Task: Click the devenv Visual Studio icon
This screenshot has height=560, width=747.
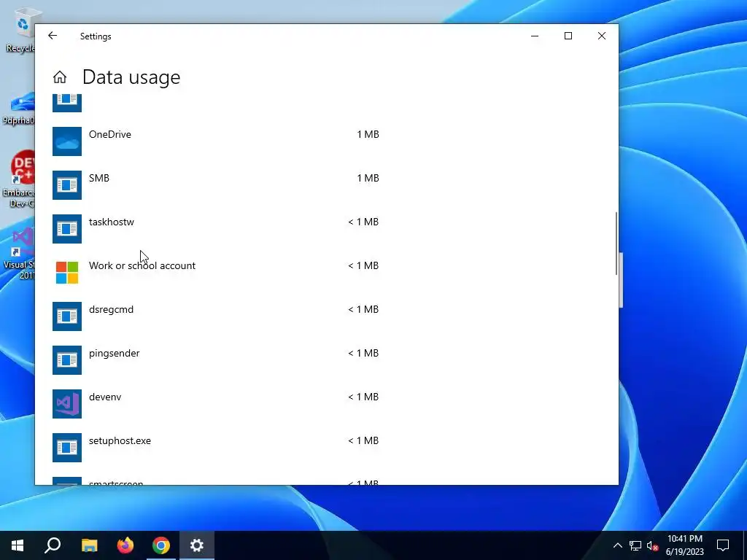Action: pos(67,404)
